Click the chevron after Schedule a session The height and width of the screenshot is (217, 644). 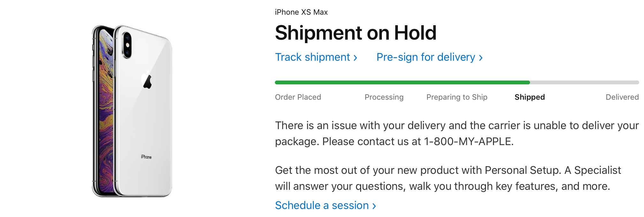(x=374, y=206)
